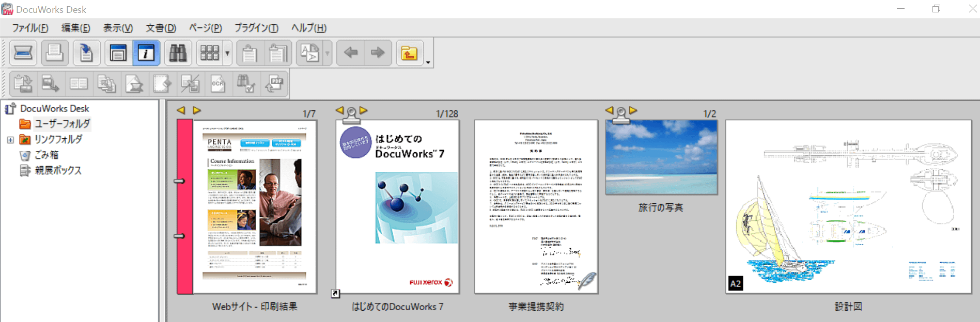
Task: Toggle the info view button
Action: 146,53
